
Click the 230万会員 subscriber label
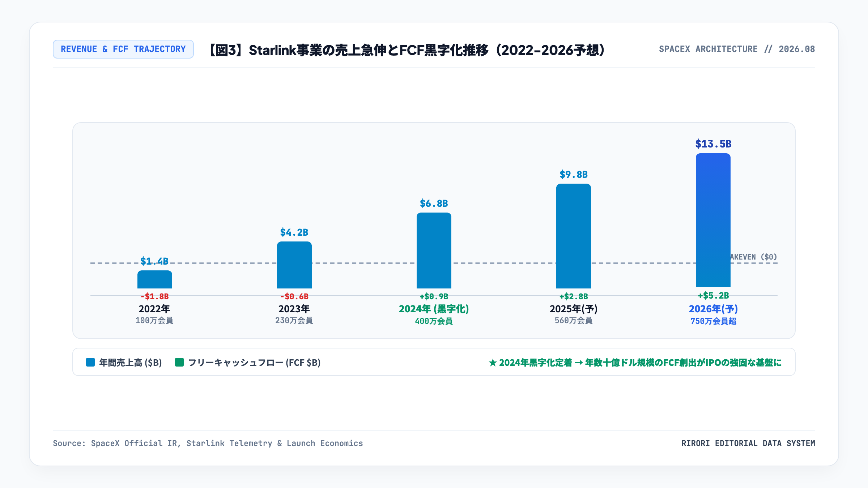[294, 320]
